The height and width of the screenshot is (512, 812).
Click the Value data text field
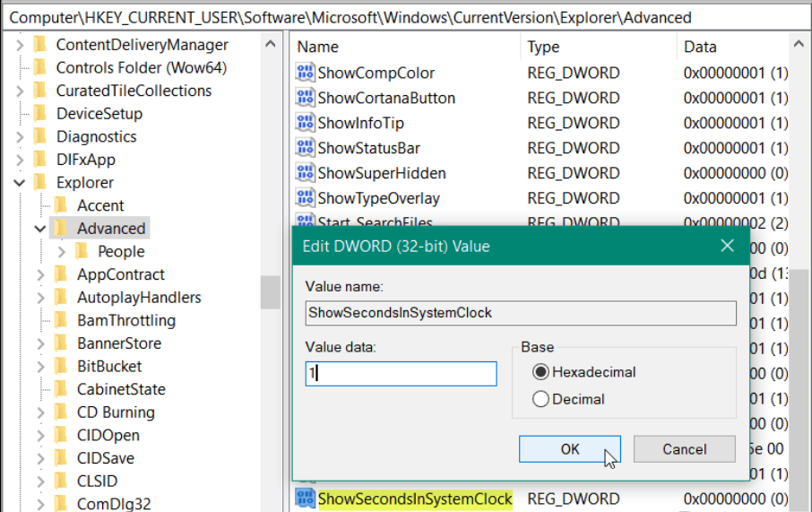point(401,374)
